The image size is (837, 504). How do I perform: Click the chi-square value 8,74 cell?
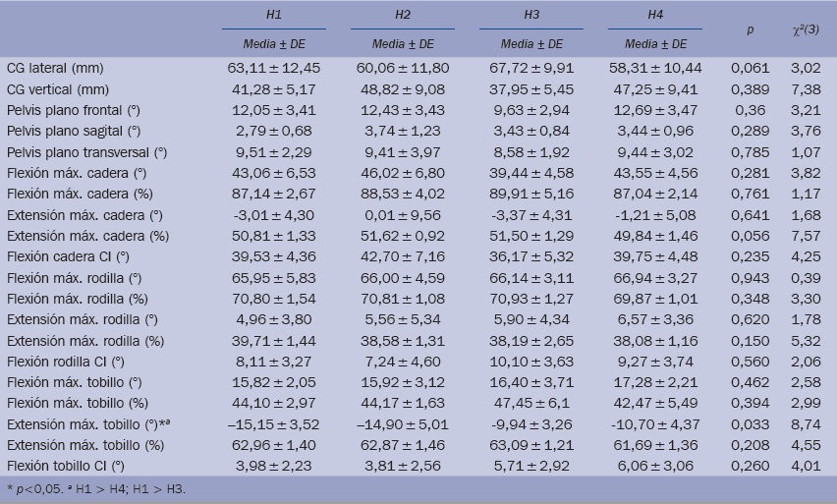(805, 424)
